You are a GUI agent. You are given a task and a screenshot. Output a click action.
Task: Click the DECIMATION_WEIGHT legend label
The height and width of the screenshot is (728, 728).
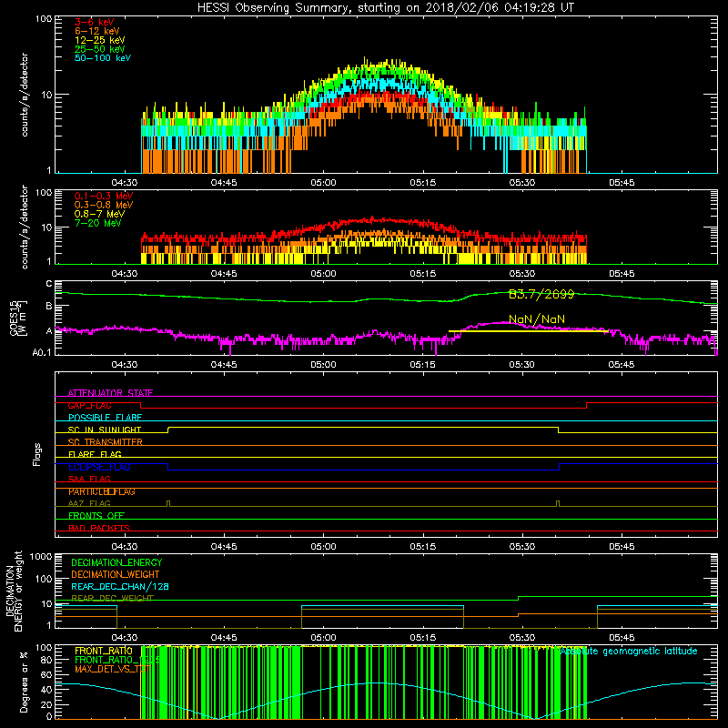pyautogui.click(x=116, y=574)
